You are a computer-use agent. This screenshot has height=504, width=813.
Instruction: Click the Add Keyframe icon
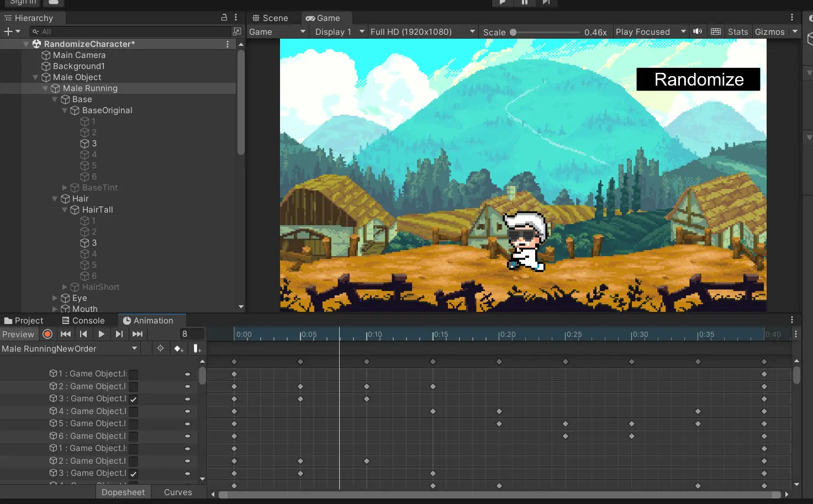(178, 349)
